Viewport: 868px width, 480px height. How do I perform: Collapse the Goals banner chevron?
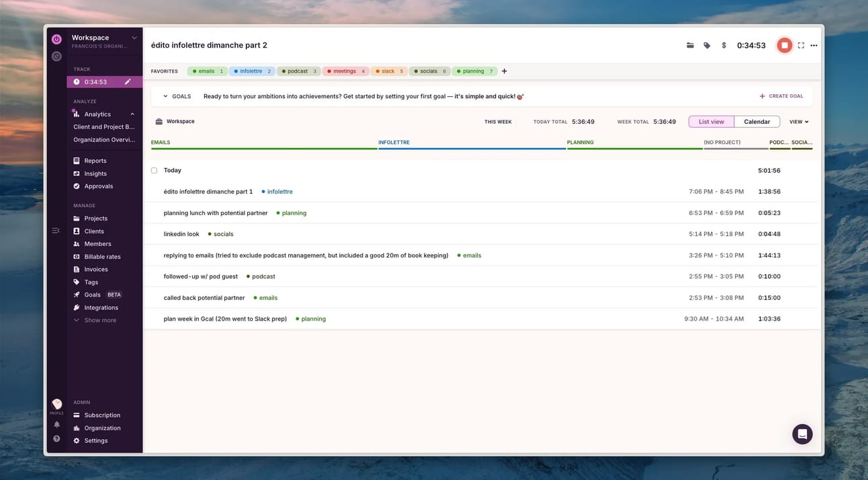coord(165,96)
